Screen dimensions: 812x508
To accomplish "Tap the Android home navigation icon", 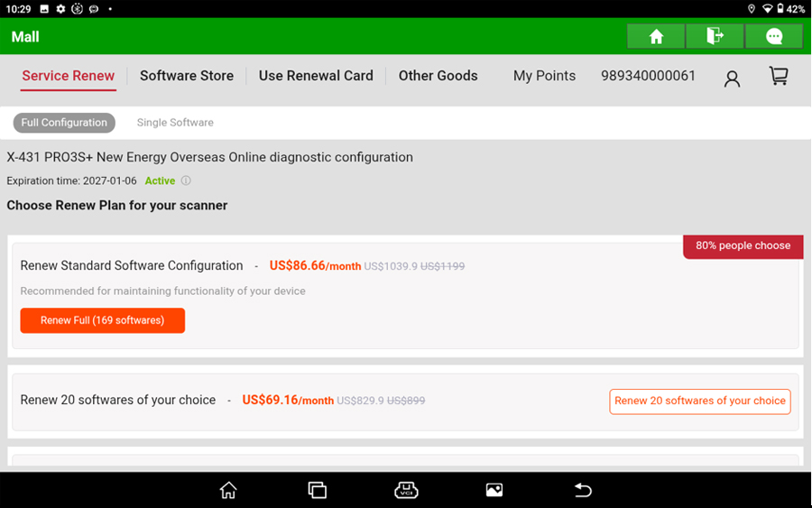I will pyautogui.click(x=228, y=490).
